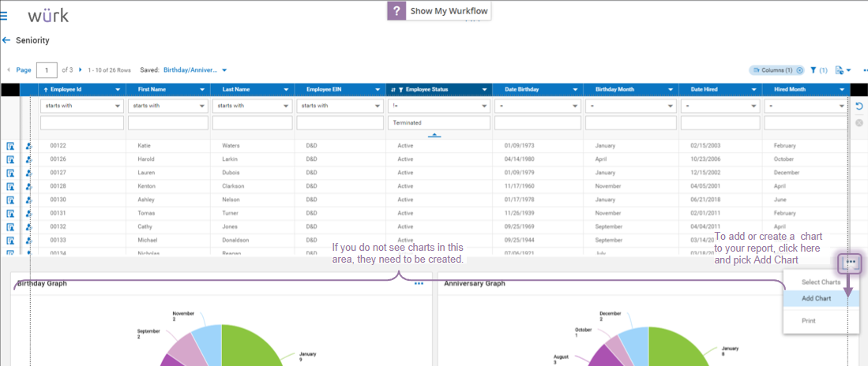Viewport: 868px width, 366px height.
Task: Collapse the filter row using up arrow
Action: click(x=434, y=135)
